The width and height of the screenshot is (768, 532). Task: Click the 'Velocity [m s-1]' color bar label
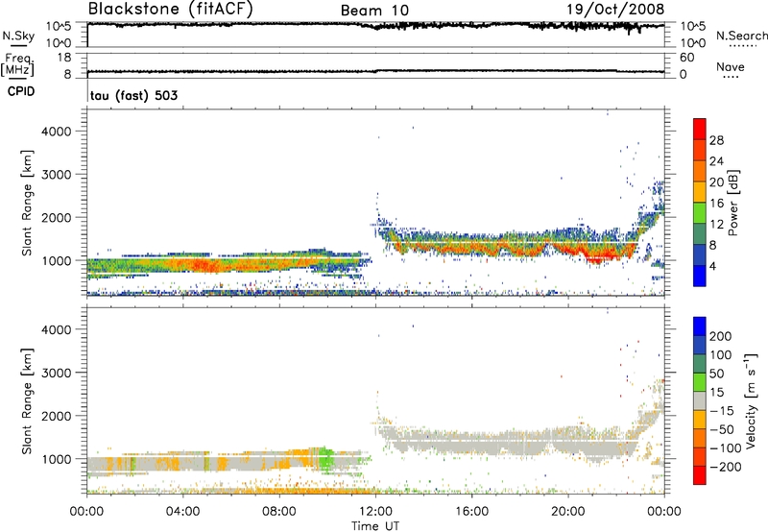pyautogui.click(x=751, y=401)
